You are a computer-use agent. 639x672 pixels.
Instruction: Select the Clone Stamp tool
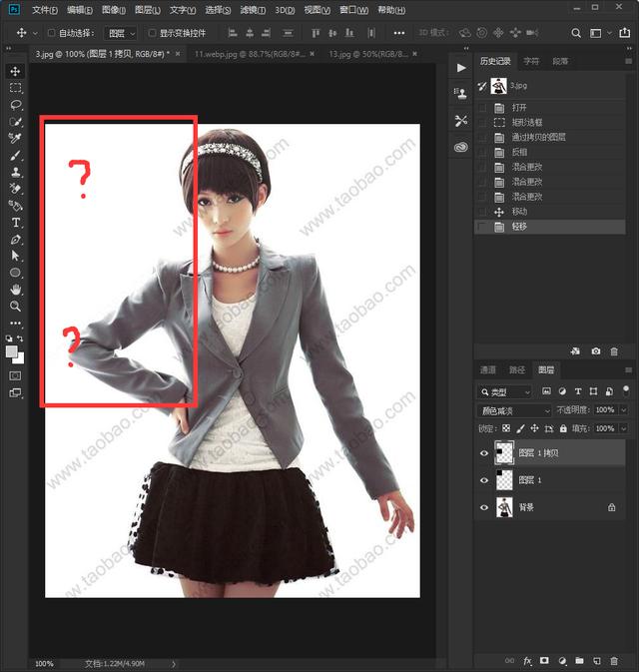(16, 172)
